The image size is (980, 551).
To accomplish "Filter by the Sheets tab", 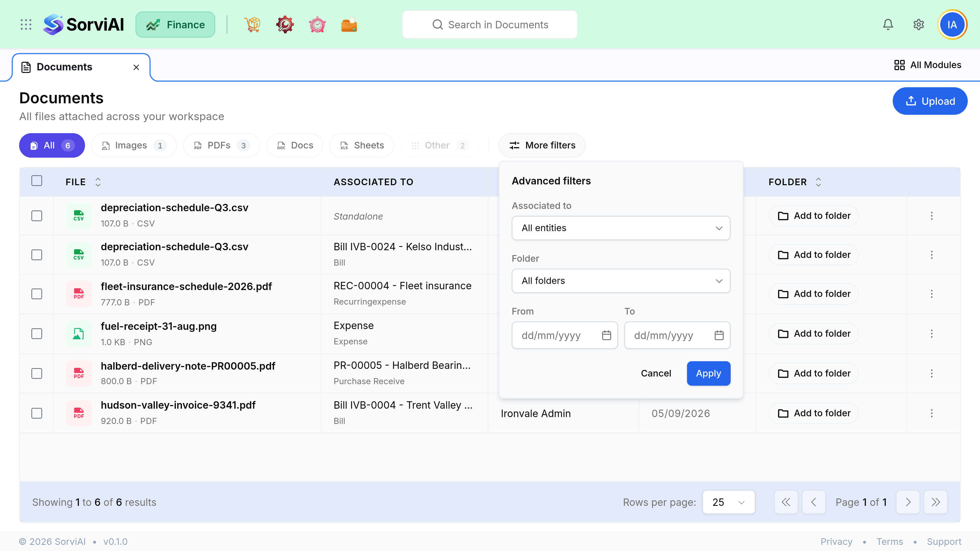I will (361, 145).
